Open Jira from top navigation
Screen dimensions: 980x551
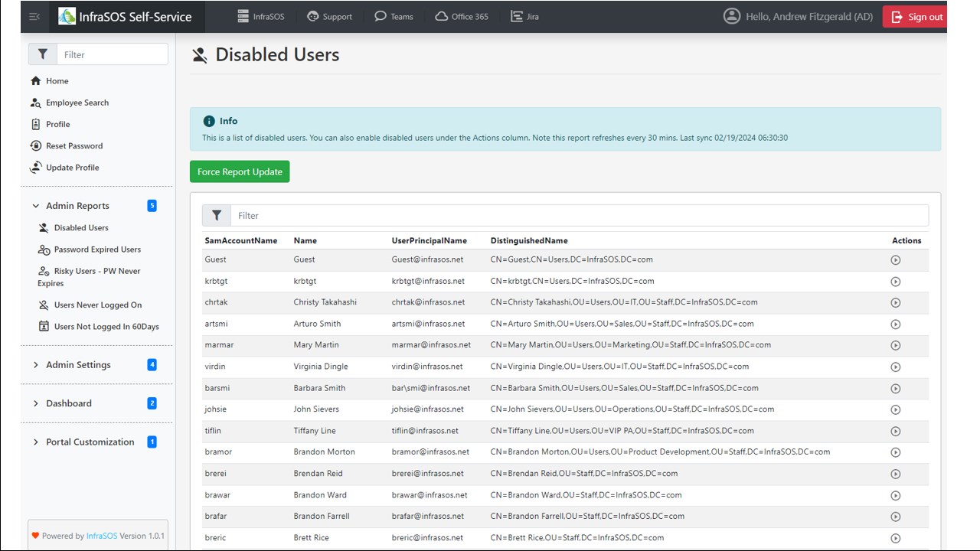pyautogui.click(x=524, y=16)
